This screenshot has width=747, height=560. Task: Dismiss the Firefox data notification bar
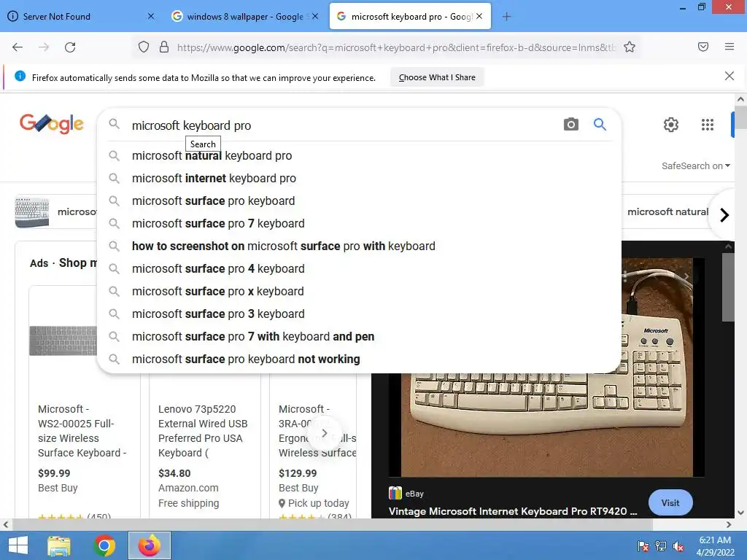[x=729, y=76]
